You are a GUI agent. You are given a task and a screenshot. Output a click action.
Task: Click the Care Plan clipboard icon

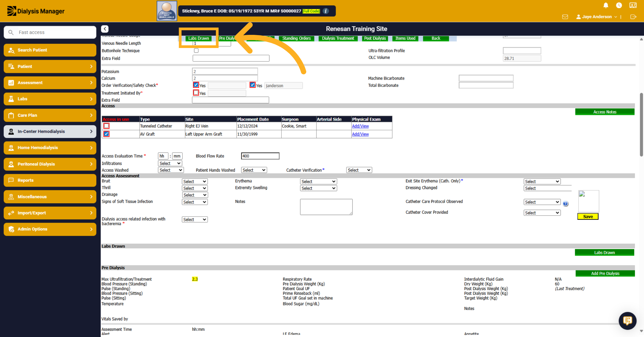click(x=11, y=115)
